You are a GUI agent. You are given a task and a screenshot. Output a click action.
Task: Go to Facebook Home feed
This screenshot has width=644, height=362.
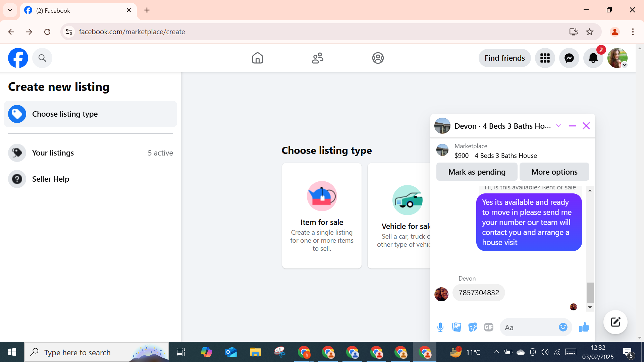(x=258, y=58)
